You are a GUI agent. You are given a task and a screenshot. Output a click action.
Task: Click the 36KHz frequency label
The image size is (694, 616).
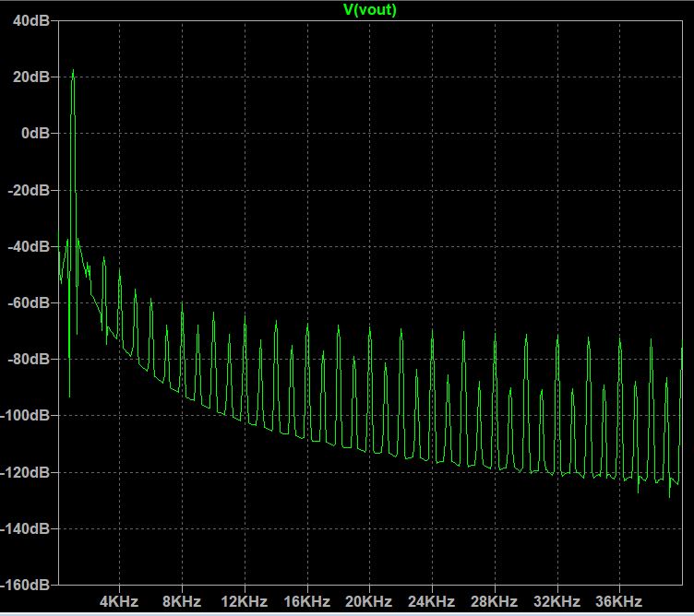618,601
